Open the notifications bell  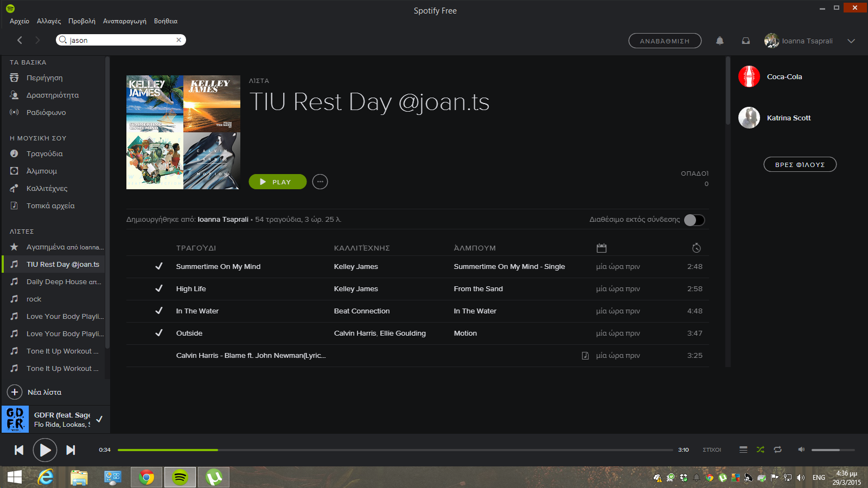click(720, 41)
